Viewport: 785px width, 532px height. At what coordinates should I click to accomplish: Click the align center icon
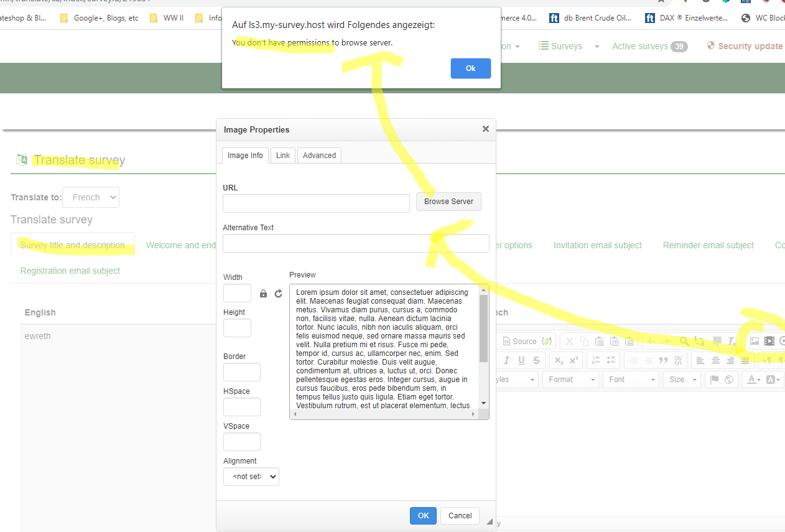pyautogui.click(x=716, y=360)
